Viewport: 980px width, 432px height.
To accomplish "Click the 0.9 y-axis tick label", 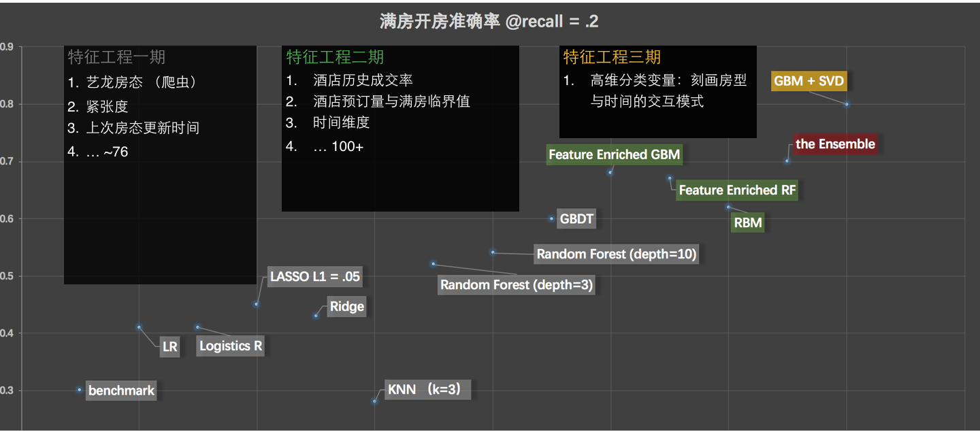I will 6,47.
